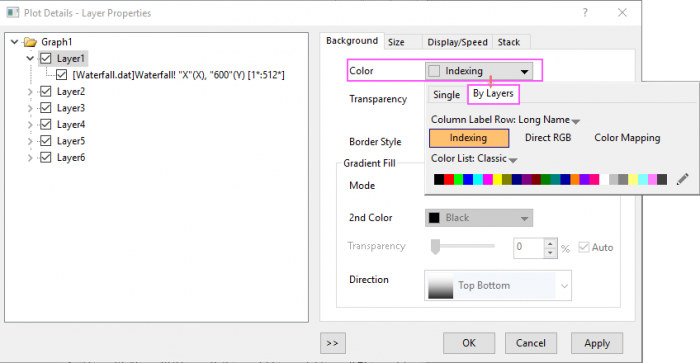Screen dimensions: 700x363
Task: Pick the dark gray swatch at row end
Action: [x=662, y=179]
